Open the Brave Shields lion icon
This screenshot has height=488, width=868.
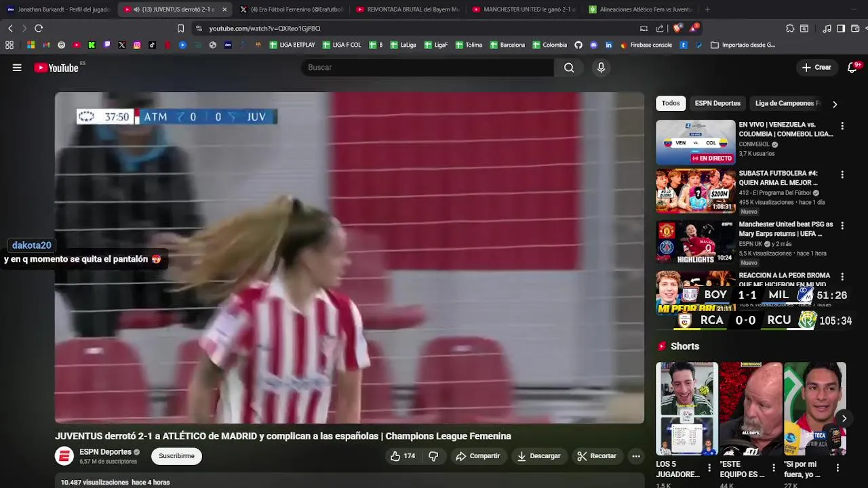click(x=677, y=28)
